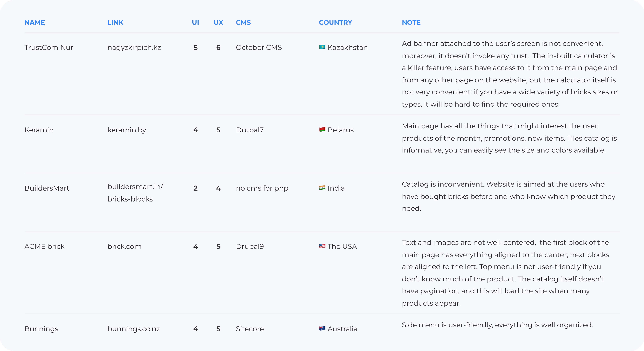Click the NOTE column header
644x351 pixels.
coord(411,22)
